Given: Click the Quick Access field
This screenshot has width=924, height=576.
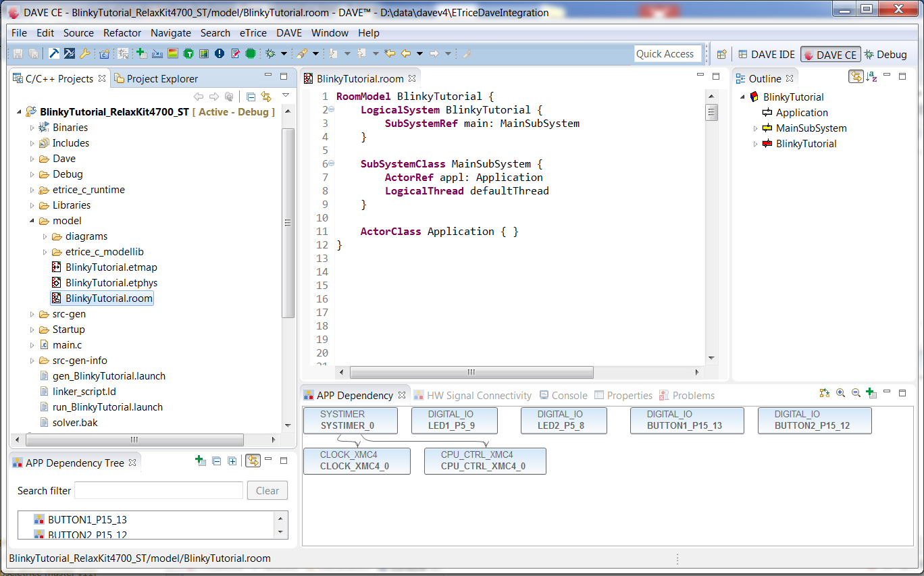Looking at the screenshot, I should (668, 54).
